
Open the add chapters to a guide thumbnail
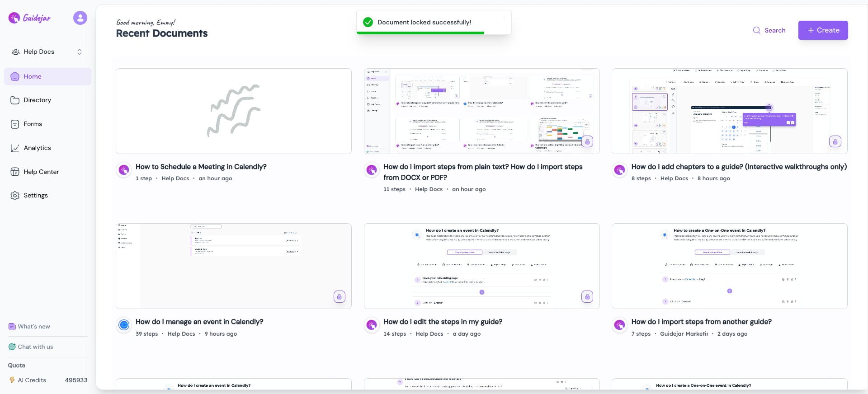click(x=730, y=111)
